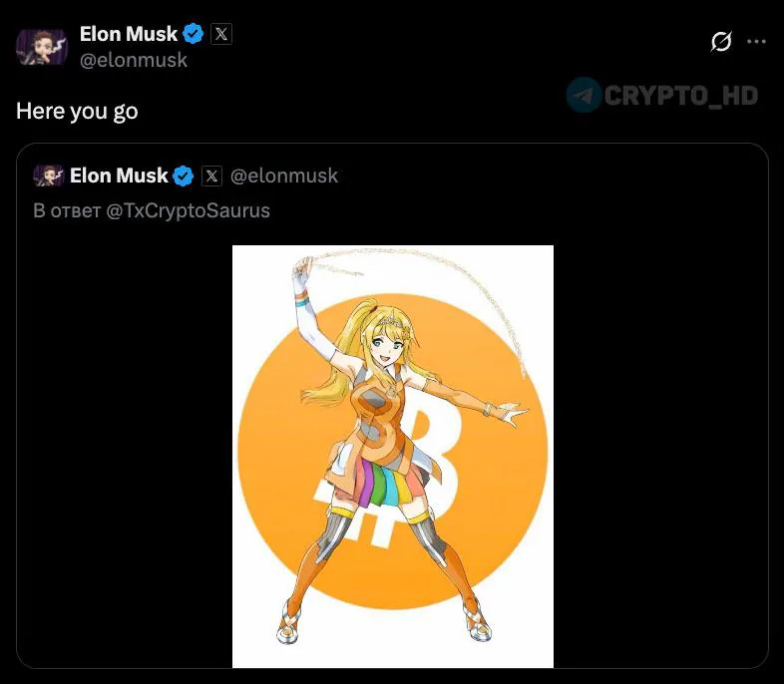The height and width of the screenshot is (684, 784).
Task: Open the Elon Musk display name at top
Action: 128,34
